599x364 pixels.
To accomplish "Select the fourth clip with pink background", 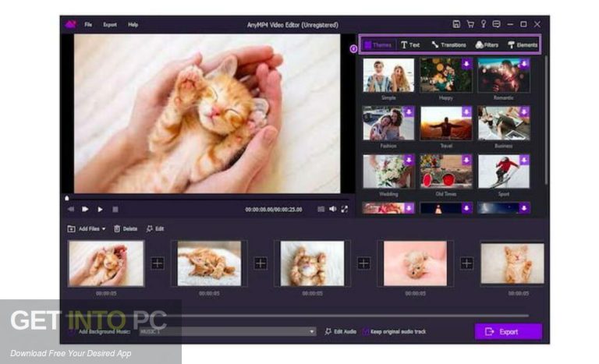I will (x=415, y=263).
